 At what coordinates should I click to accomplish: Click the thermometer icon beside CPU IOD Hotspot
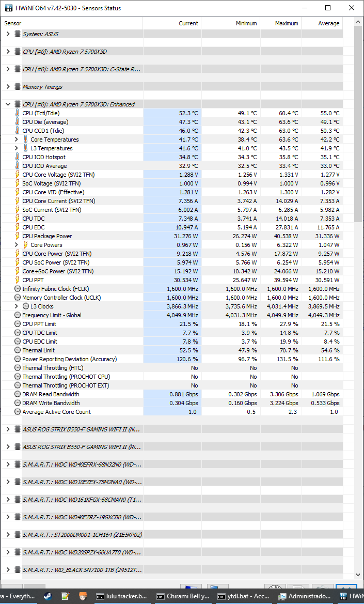point(18,157)
